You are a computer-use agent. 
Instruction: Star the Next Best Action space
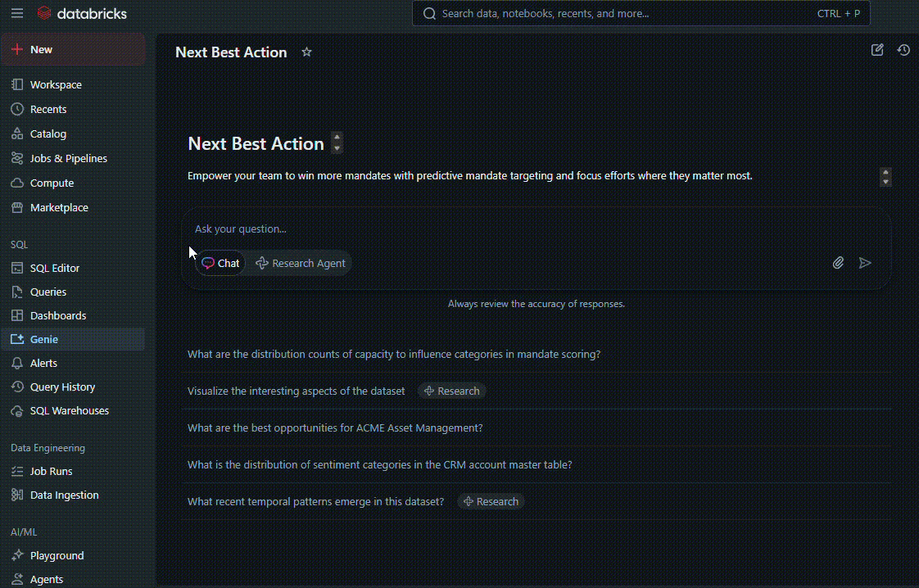point(306,52)
